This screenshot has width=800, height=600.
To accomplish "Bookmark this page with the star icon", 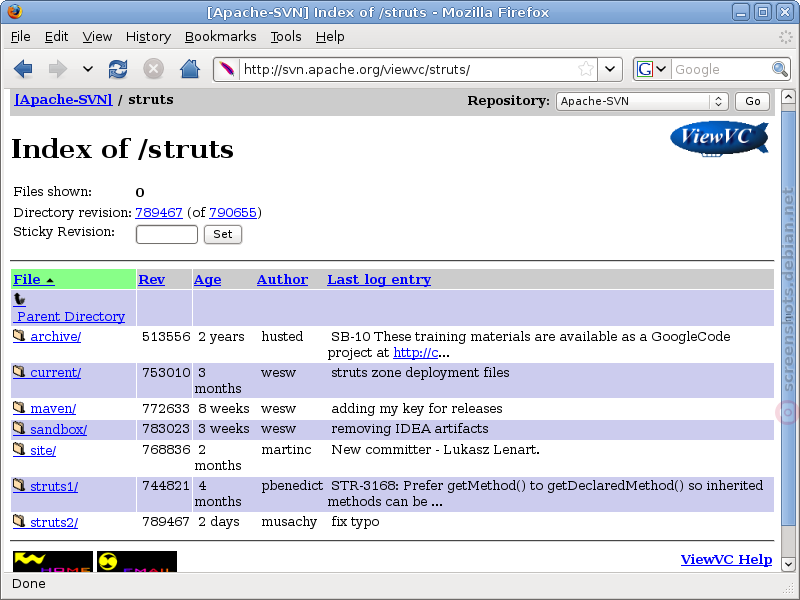I will (586, 69).
